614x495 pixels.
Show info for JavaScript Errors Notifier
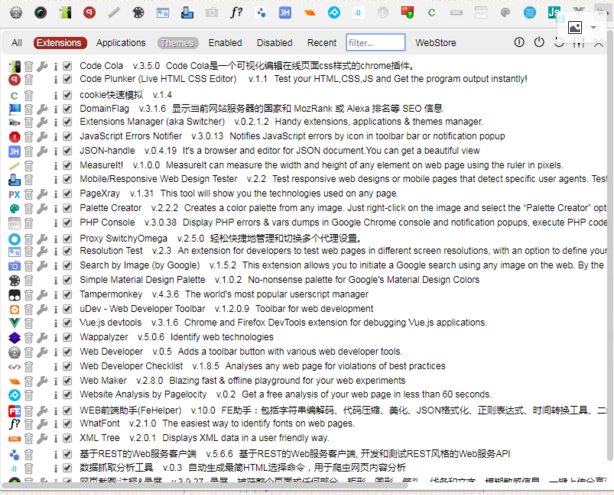[x=56, y=137]
